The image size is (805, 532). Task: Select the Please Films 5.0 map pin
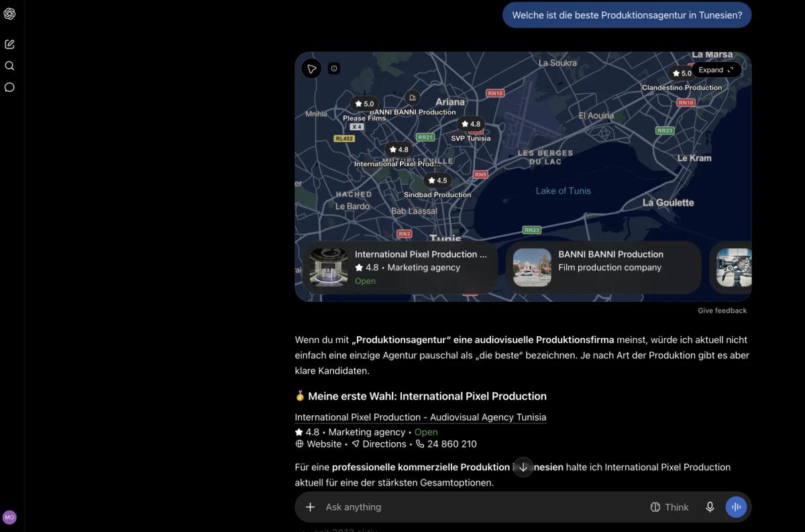[364, 104]
